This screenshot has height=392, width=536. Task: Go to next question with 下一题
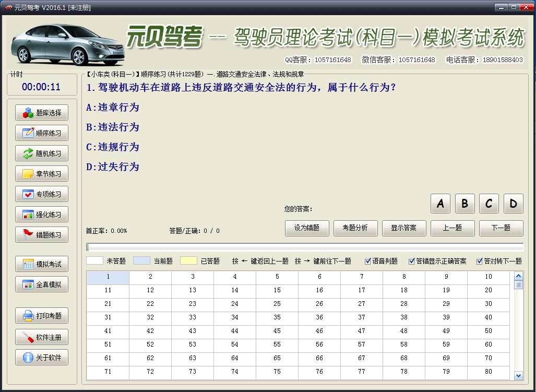[501, 228]
